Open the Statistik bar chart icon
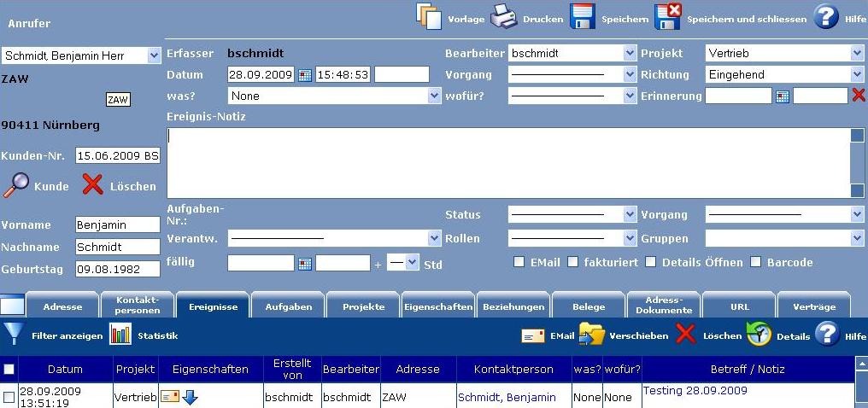Viewport: 868px width, 408px height. coord(120,335)
